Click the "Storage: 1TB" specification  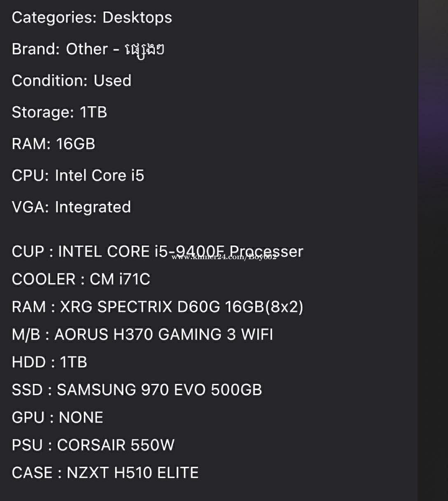pos(59,112)
